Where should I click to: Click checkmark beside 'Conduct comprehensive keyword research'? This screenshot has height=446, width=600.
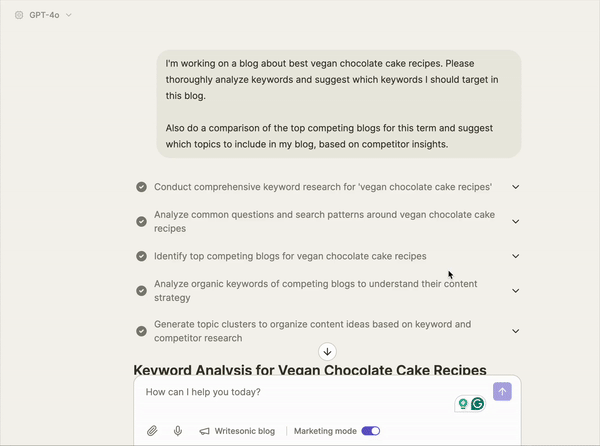pyautogui.click(x=142, y=187)
